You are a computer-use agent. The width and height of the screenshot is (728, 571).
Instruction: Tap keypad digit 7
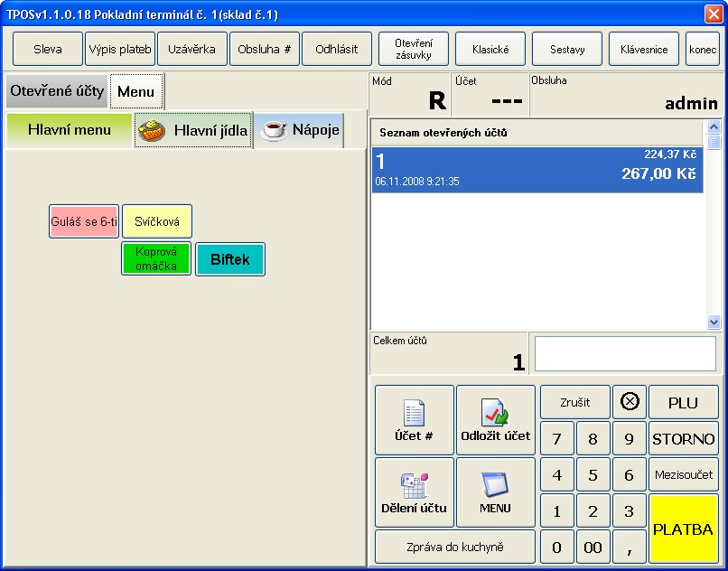click(557, 438)
